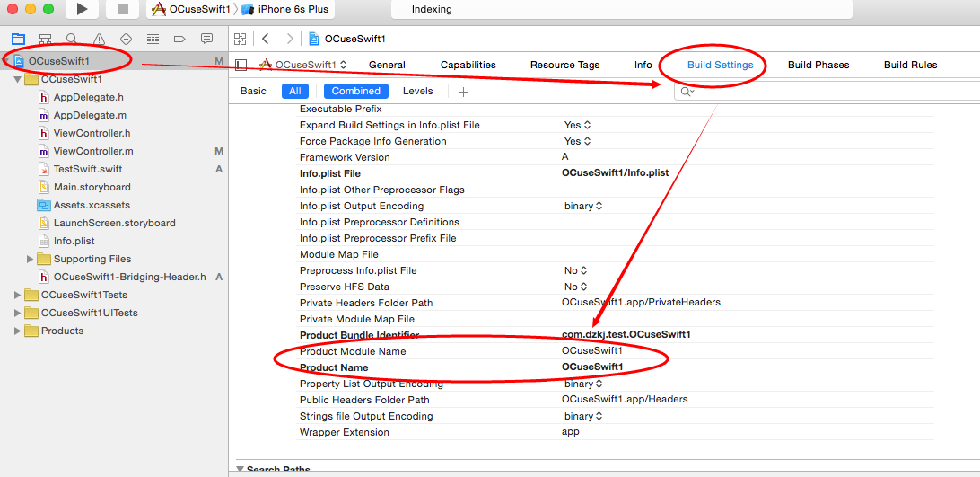Change Expand Build Settings in Info.plist File value
The image size is (980, 477).
(578, 125)
